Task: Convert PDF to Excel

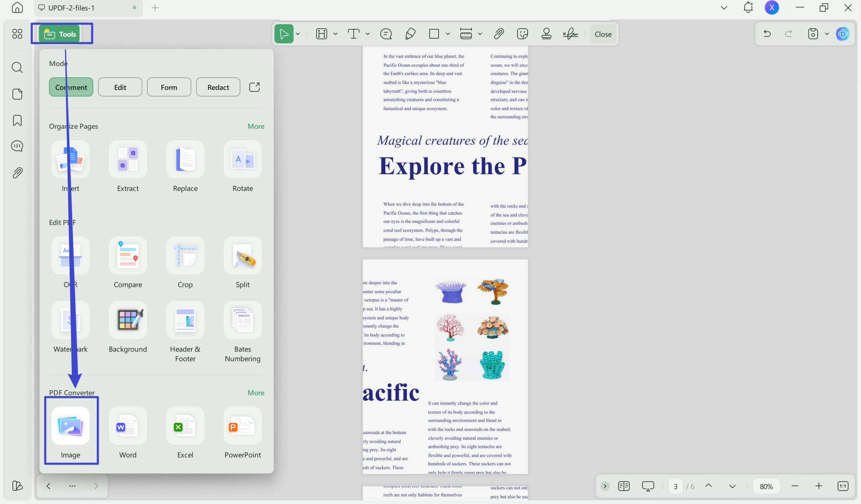Action: point(185,433)
